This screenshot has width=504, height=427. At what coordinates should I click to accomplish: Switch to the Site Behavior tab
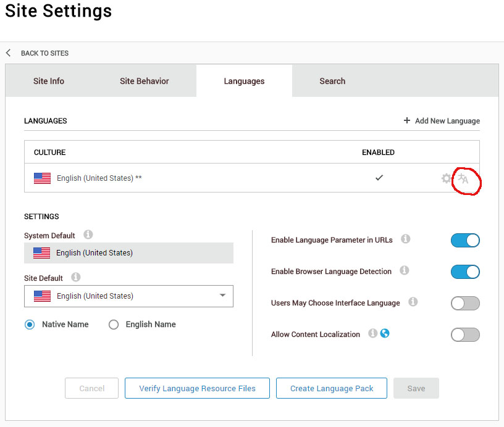(144, 81)
